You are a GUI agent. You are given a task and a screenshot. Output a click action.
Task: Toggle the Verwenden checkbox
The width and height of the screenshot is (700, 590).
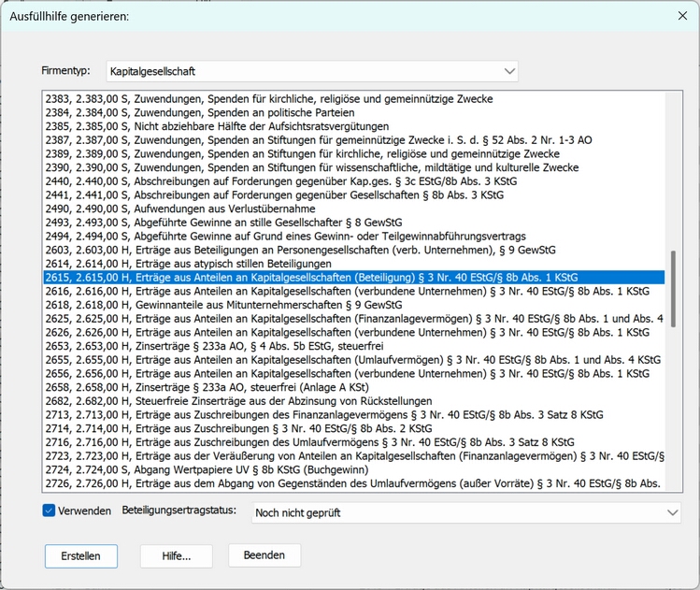(49, 511)
